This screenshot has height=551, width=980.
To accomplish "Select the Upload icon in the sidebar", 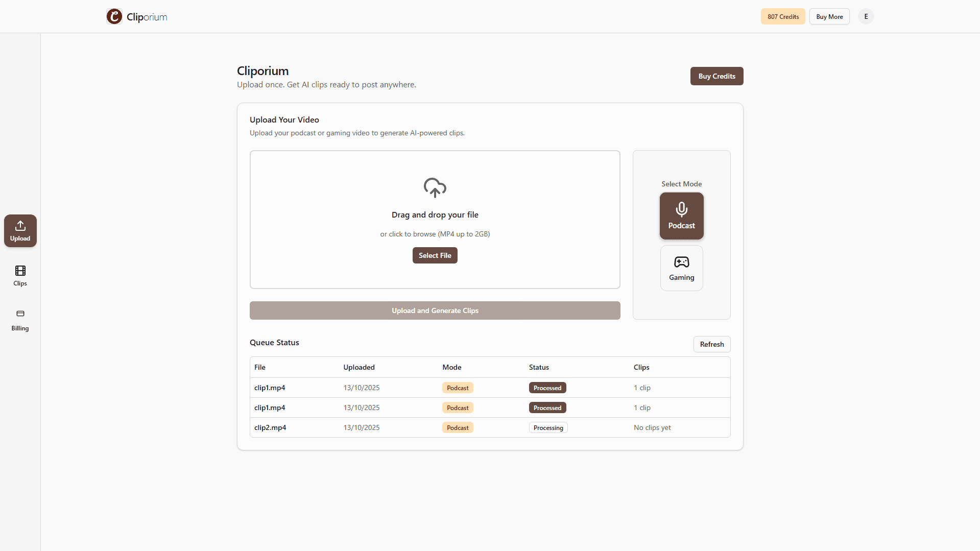I will point(20,225).
